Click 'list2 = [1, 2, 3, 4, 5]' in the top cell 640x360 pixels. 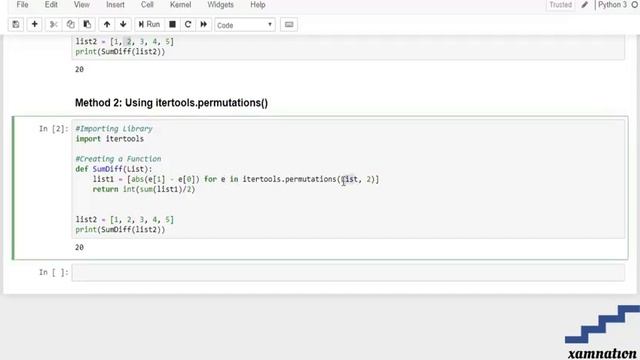pos(124,42)
